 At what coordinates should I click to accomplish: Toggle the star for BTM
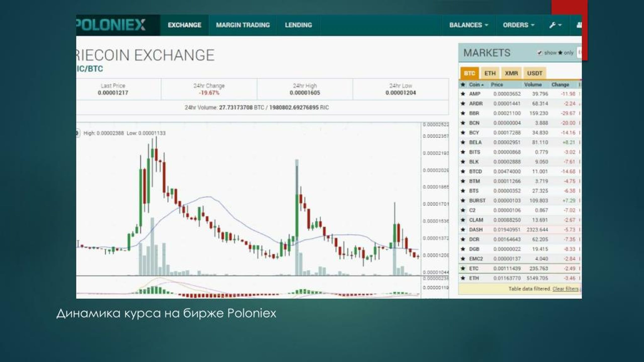click(x=463, y=181)
